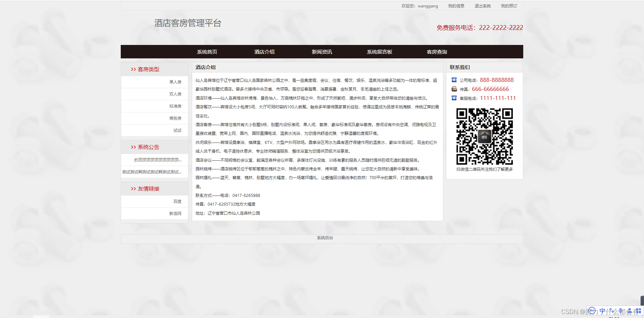Select 系统留言板 in the navigation bar
Screen dimensions: 644x318
pyautogui.click(x=379, y=52)
